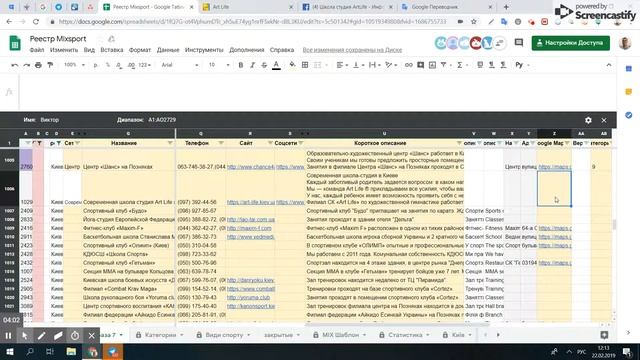This screenshot has width=640, height=360.
Task: Open horizontal align dropdown
Action: [342, 65]
